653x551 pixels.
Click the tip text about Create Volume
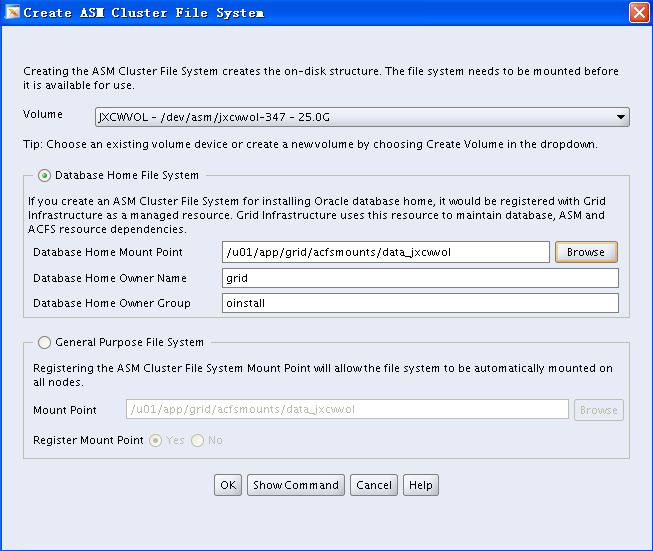(x=310, y=145)
